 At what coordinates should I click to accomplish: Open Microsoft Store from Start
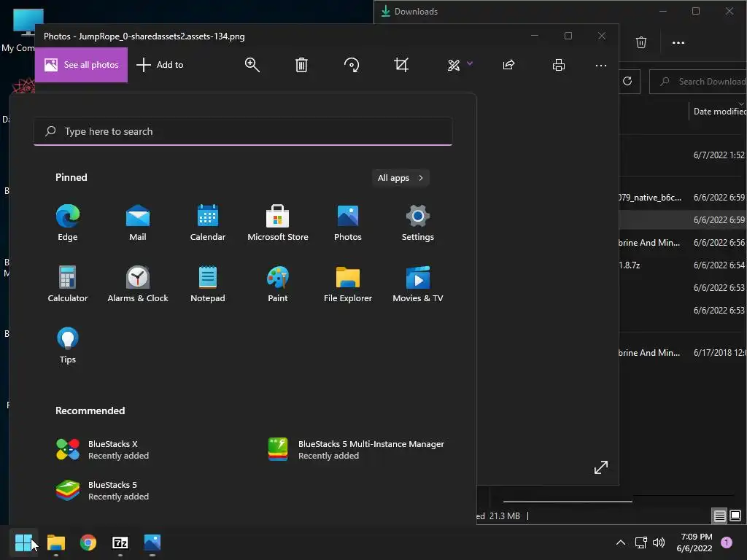(x=278, y=223)
